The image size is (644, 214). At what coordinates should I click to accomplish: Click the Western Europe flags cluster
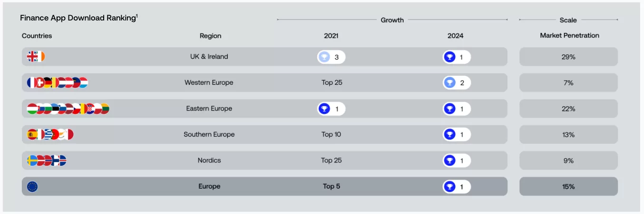58,82
